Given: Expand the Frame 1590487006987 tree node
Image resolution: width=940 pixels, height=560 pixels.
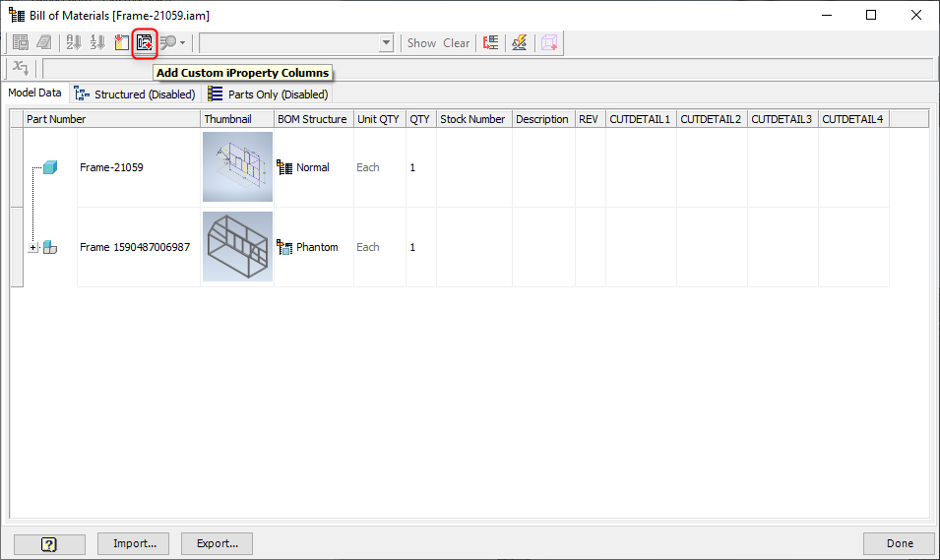Looking at the screenshot, I should pyautogui.click(x=32, y=247).
